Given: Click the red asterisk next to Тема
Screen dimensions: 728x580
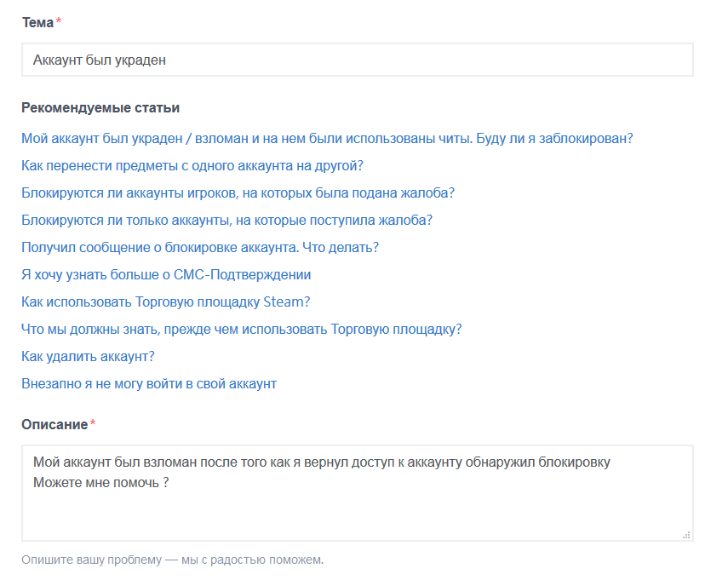Looking at the screenshot, I should 59,22.
